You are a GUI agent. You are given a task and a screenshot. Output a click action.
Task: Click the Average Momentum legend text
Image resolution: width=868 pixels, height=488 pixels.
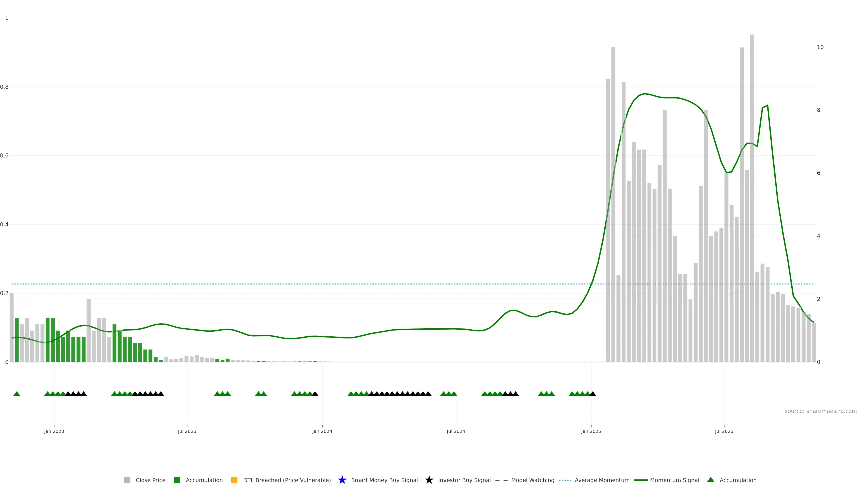[x=602, y=480]
